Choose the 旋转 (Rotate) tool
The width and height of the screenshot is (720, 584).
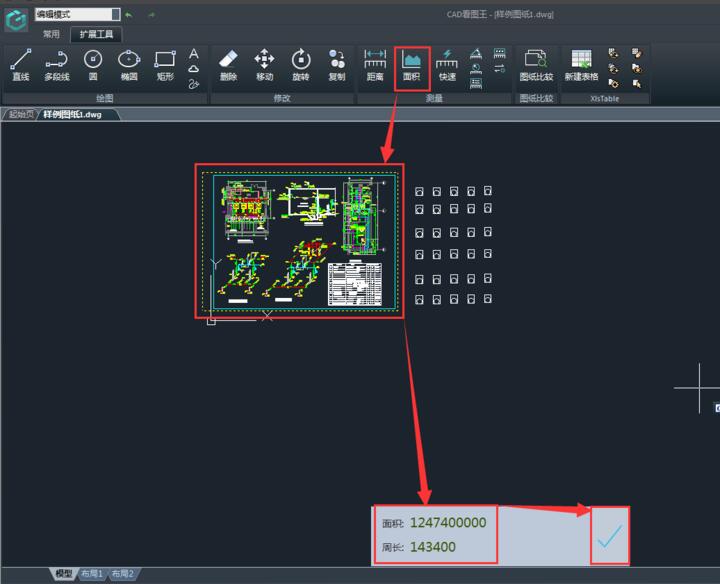301,65
